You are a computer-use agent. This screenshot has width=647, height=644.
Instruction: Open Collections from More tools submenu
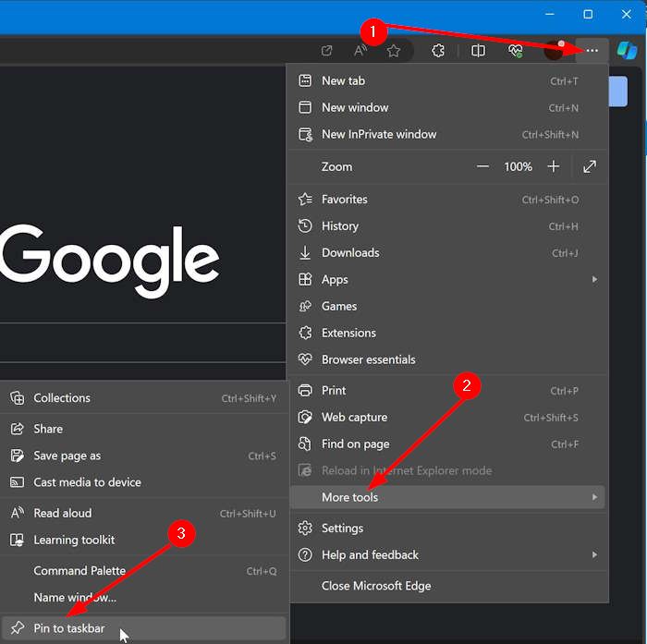click(143, 398)
